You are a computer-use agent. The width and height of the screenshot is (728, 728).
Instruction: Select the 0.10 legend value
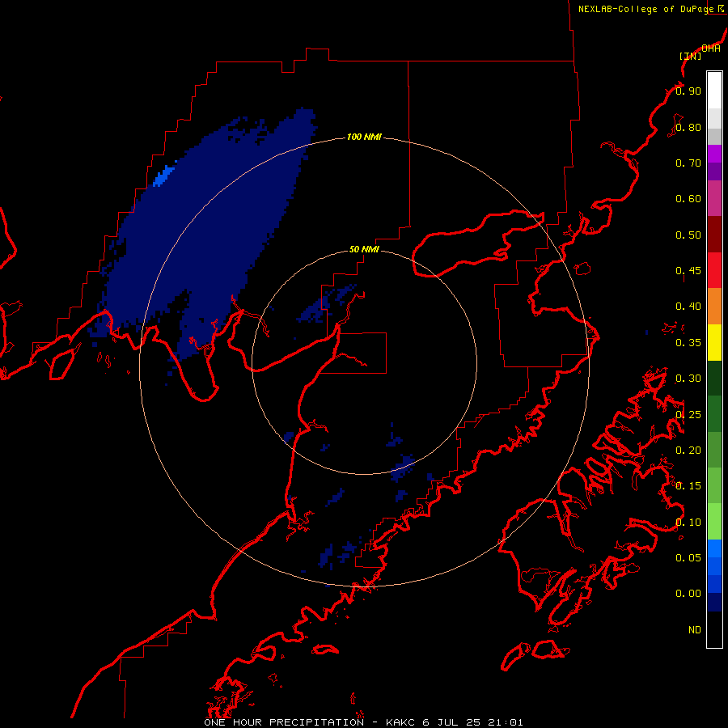coord(688,523)
